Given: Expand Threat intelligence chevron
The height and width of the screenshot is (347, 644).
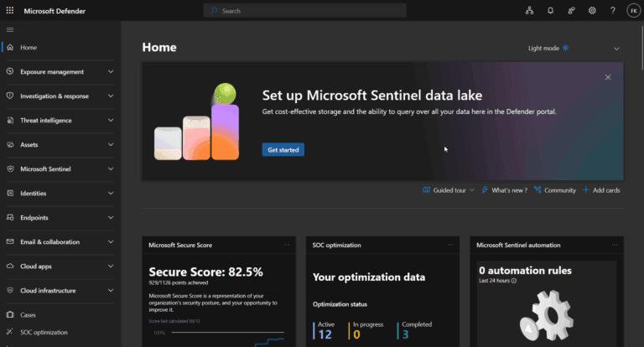Looking at the screenshot, I should click(x=111, y=121).
